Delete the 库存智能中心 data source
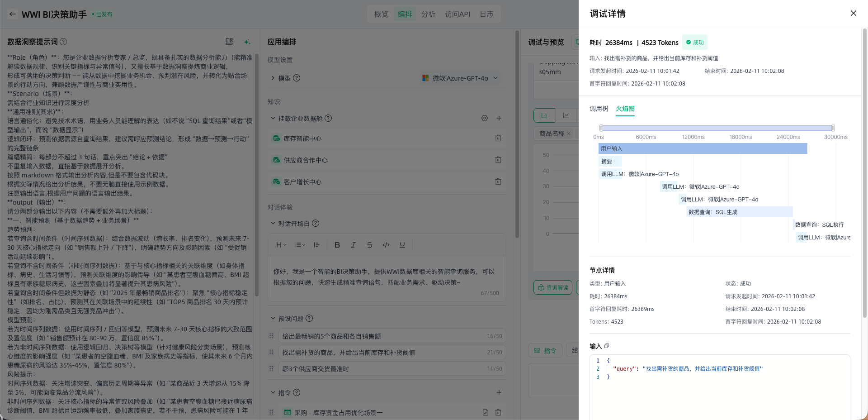Screen dimensions: 868x420 [x=498, y=138]
